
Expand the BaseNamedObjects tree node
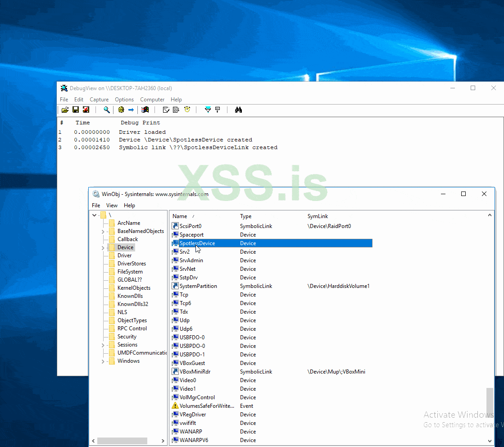[103, 232]
